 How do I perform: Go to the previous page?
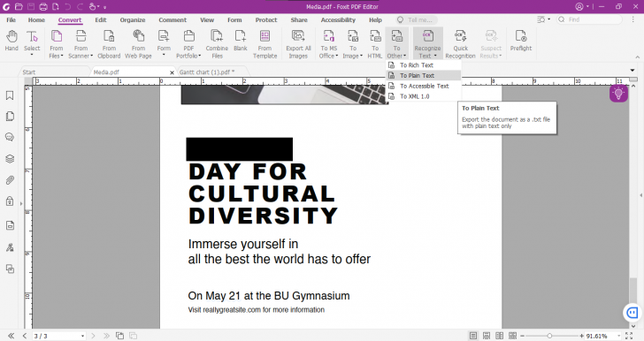[24, 336]
